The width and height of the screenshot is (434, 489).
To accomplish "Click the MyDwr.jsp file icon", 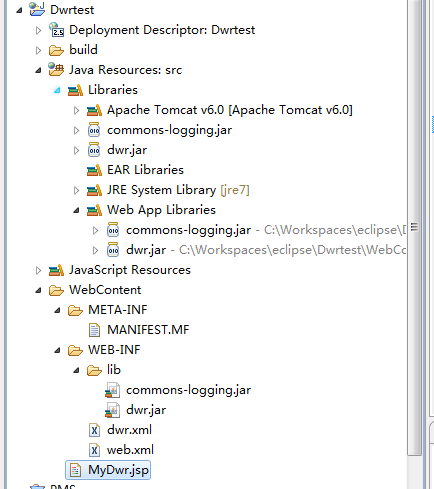I will click(75, 470).
